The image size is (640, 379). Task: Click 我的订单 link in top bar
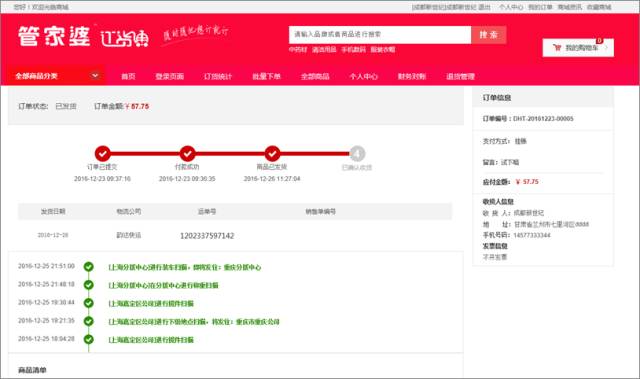(540, 7)
